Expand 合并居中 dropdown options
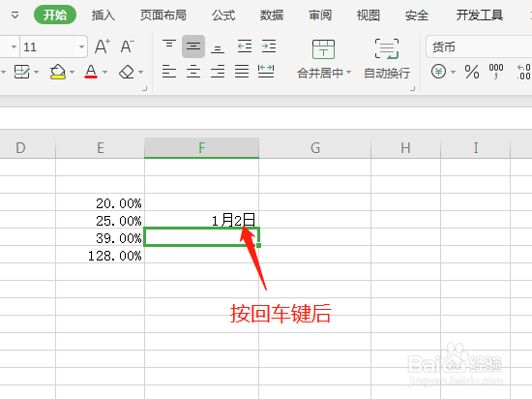 click(x=348, y=73)
